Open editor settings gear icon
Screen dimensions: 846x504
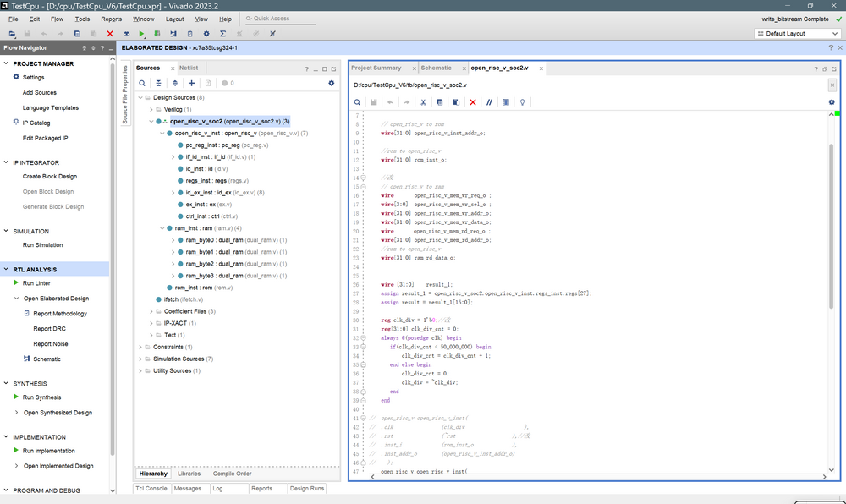click(x=831, y=101)
